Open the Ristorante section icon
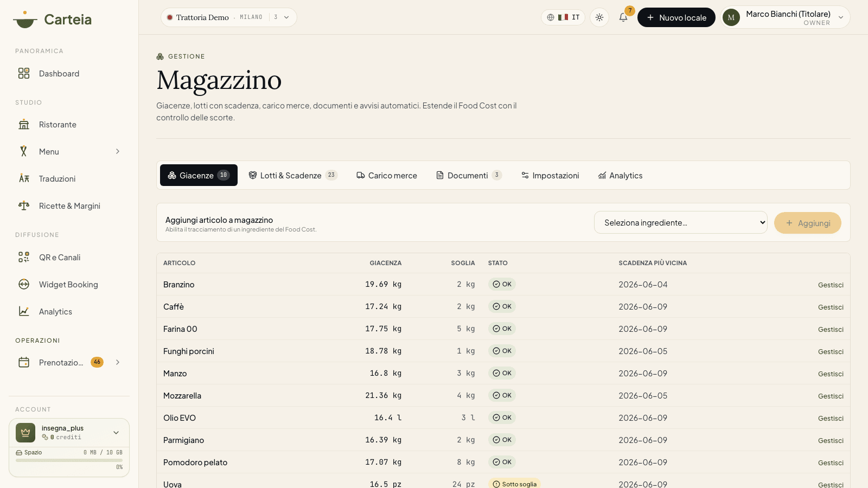The height and width of the screenshot is (488, 868). [x=24, y=125]
